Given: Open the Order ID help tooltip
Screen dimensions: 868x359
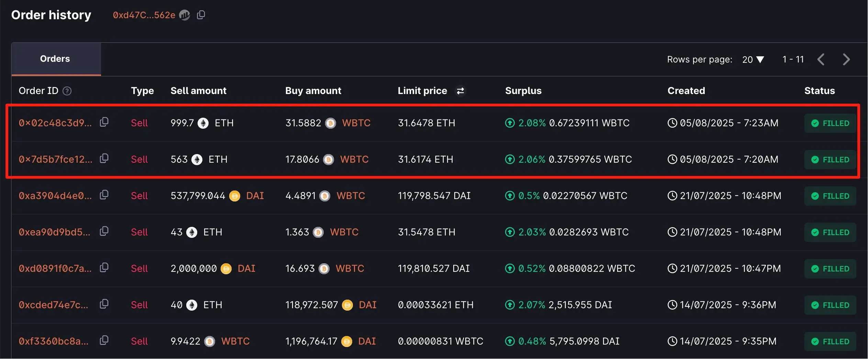Looking at the screenshot, I should click(68, 91).
